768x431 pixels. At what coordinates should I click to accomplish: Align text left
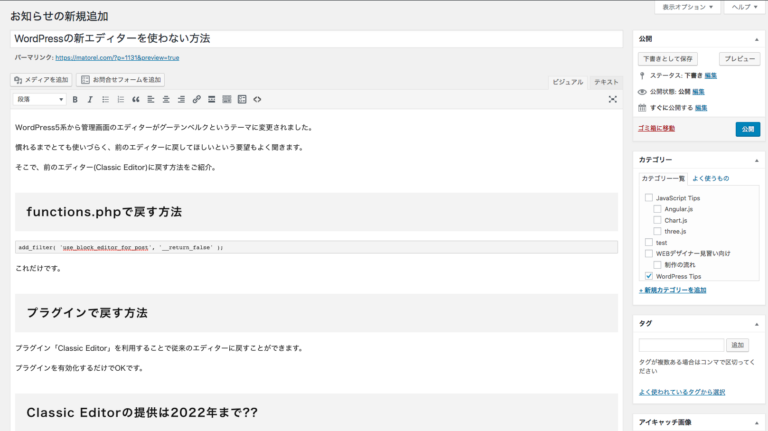pos(151,99)
